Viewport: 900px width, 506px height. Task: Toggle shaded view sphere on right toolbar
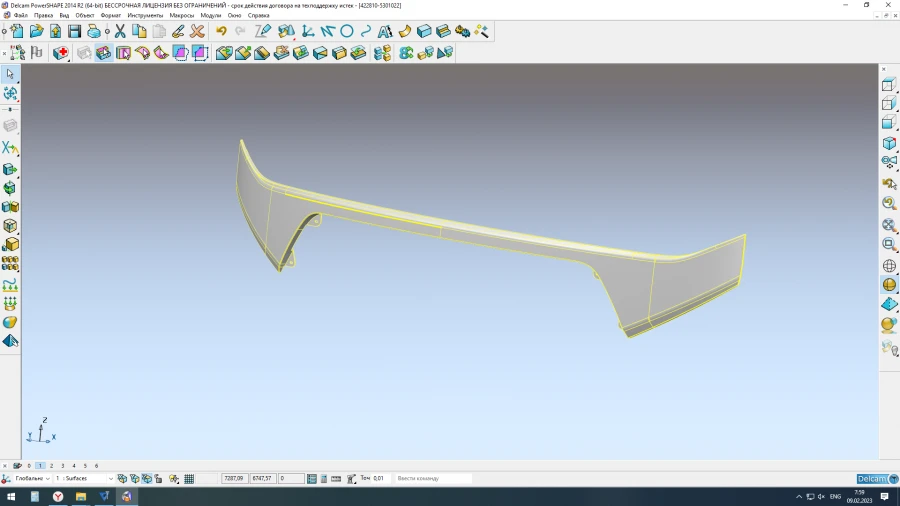(889, 285)
